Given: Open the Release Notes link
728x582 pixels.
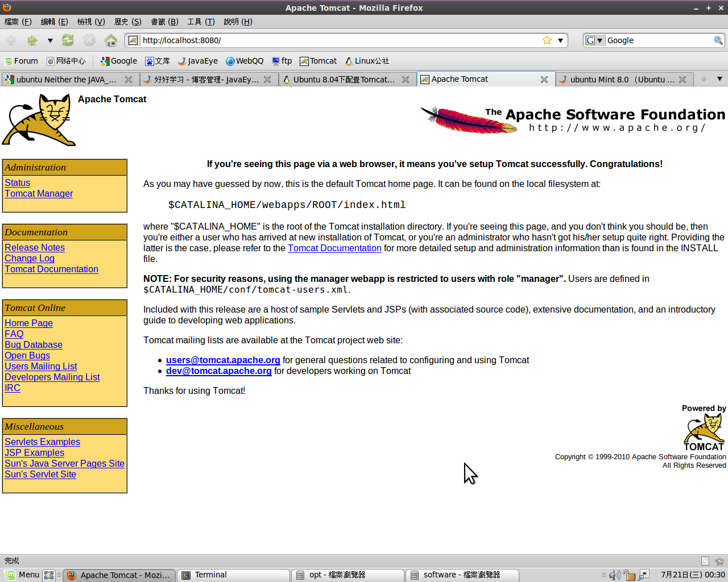Looking at the screenshot, I should 35,247.
